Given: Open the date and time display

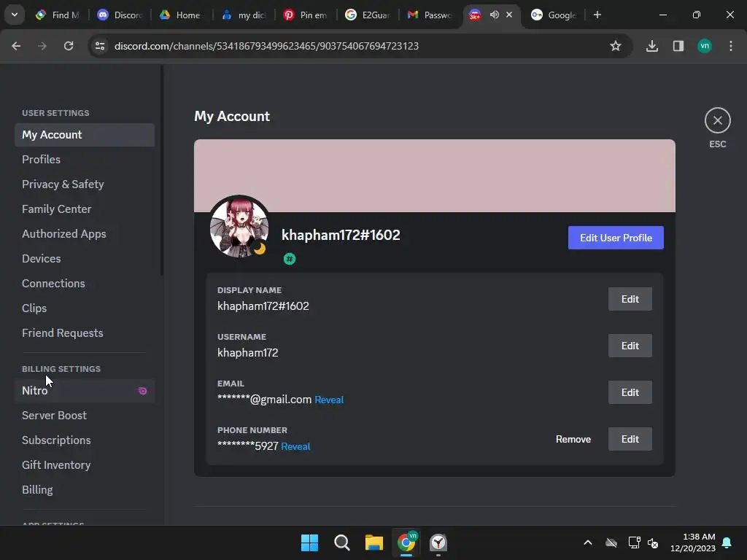Looking at the screenshot, I should 693,542.
